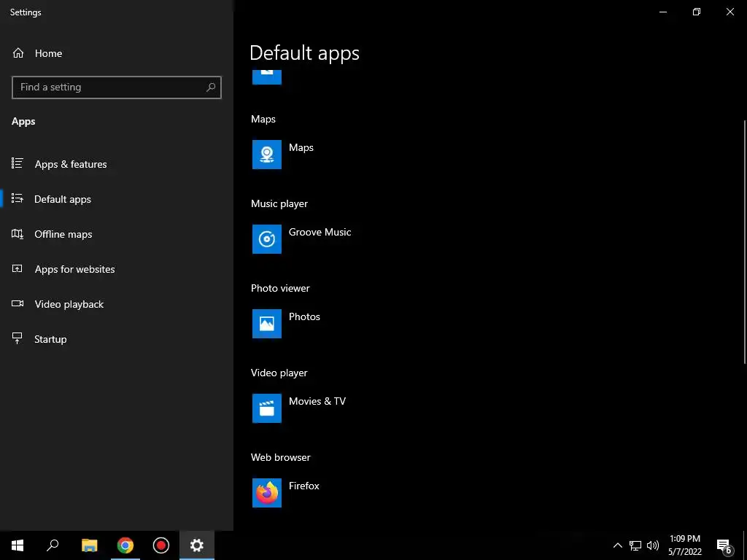Click the "Video player" heading
Viewport: 747px width, 560px height.
(279, 373)
